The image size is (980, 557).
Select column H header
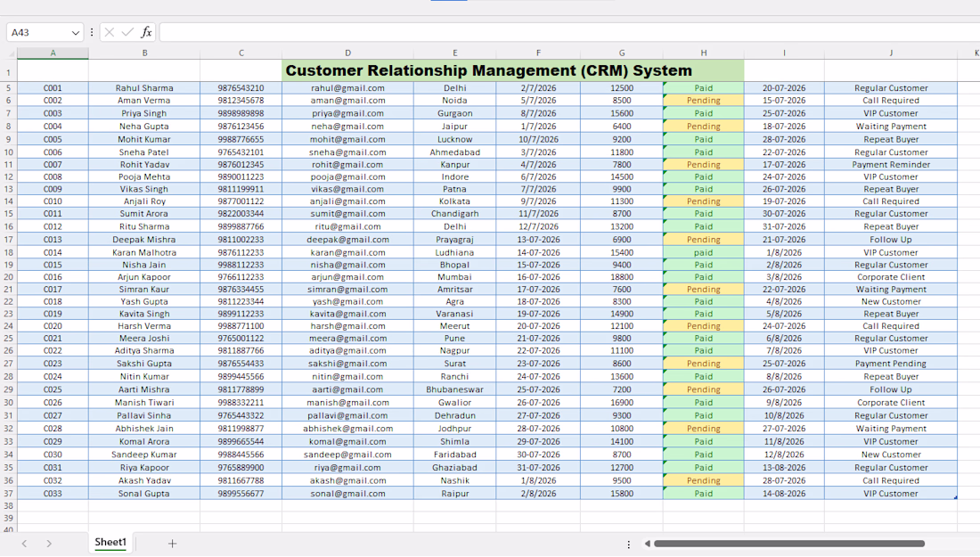(x=703, y=53)
